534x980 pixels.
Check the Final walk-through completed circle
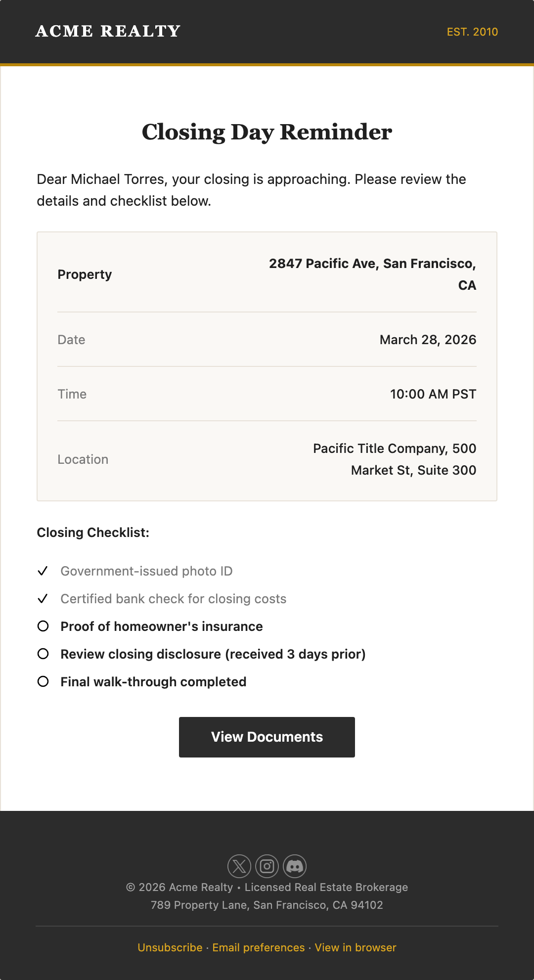point(43,682)
